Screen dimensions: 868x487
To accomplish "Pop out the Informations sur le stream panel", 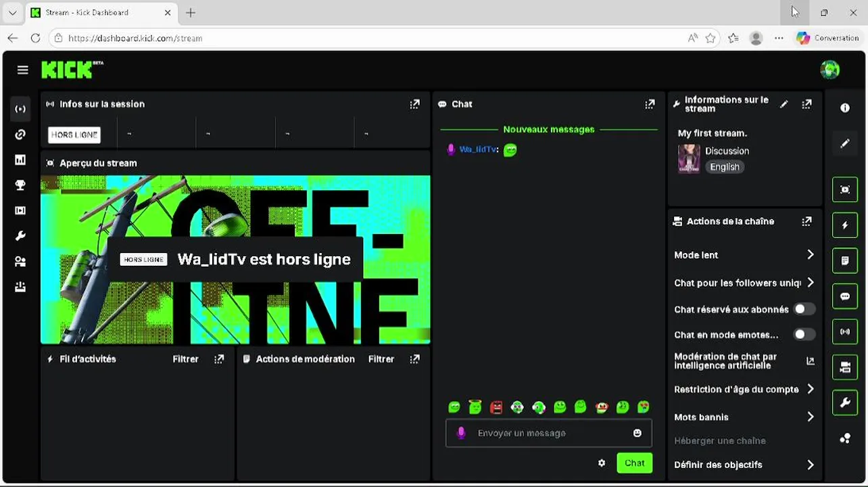I will [806, 104].
